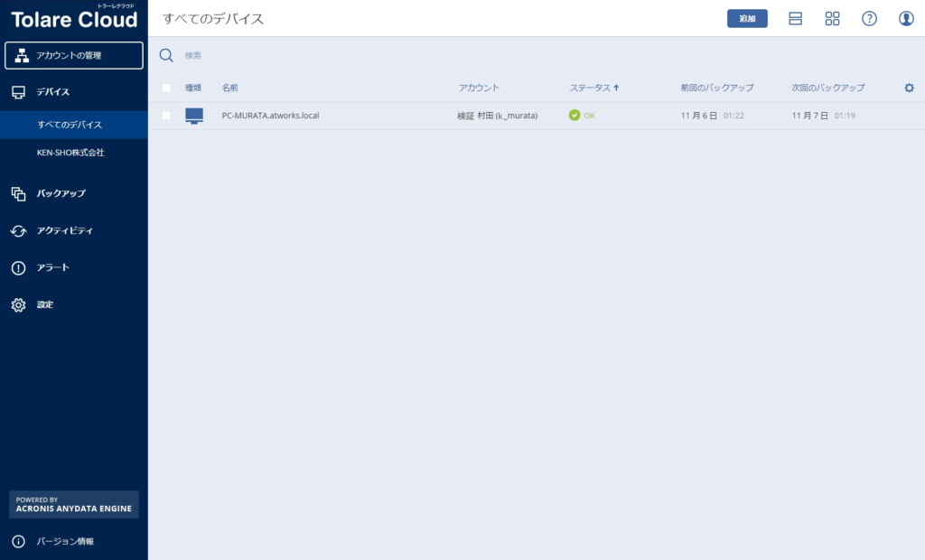Open アクティビティ in the sidebar
Screen dimensions: 925x560
pyautogui.click(x=64, y=231)
